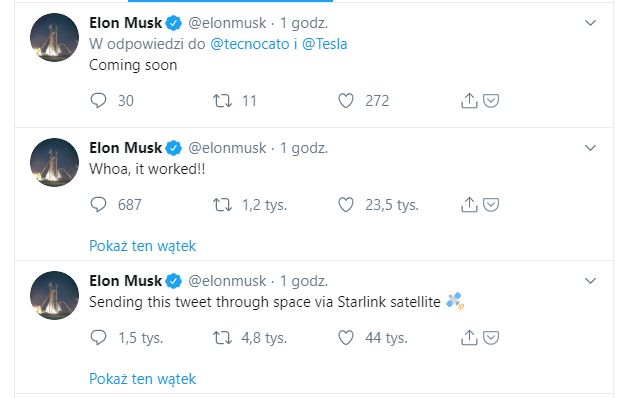
Task: Open the @tecnocato mention link
Action: [x=250, y=44]
